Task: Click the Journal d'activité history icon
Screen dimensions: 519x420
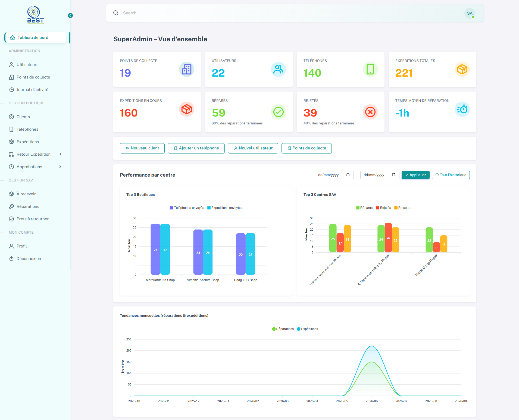Action: [11, 90]
